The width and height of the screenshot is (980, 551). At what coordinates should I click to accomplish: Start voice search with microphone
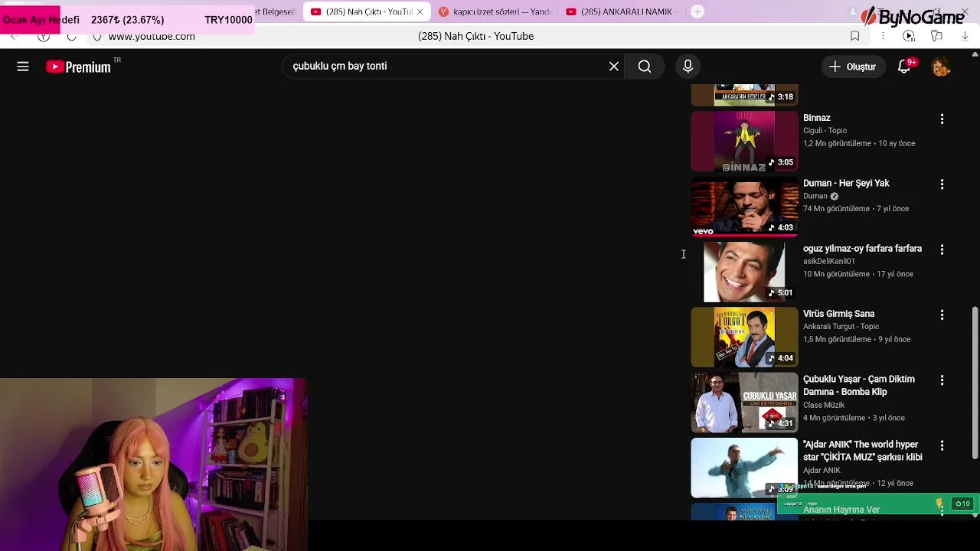(688, 67)
